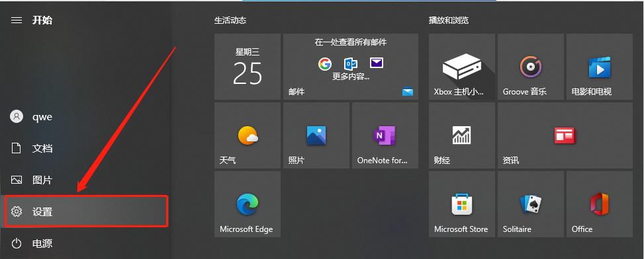The image size is (644, 259).
Task: Open the 邮件 mail tile
Action: [x=351, y=66]
